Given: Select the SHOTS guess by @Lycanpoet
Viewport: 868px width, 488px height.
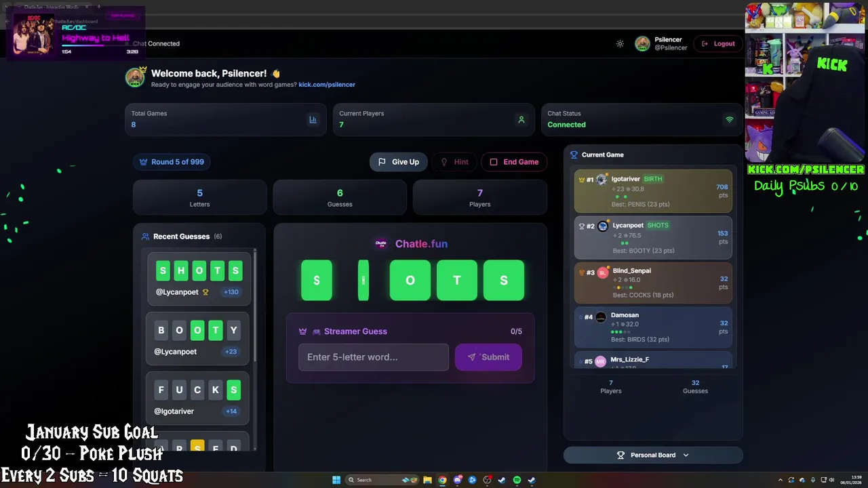Looking at the screenshot, I should [x=198, y=278].
